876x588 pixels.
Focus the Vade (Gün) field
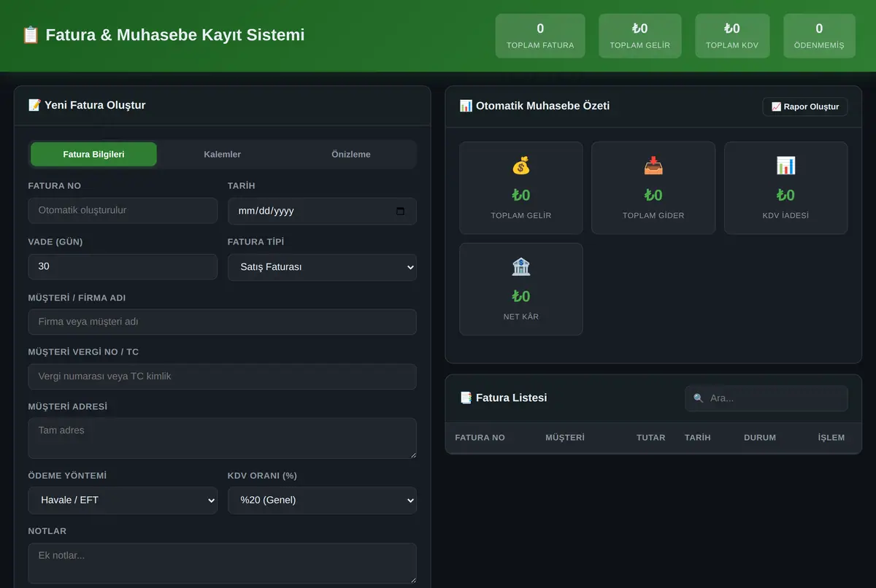[x=123, y=266]
